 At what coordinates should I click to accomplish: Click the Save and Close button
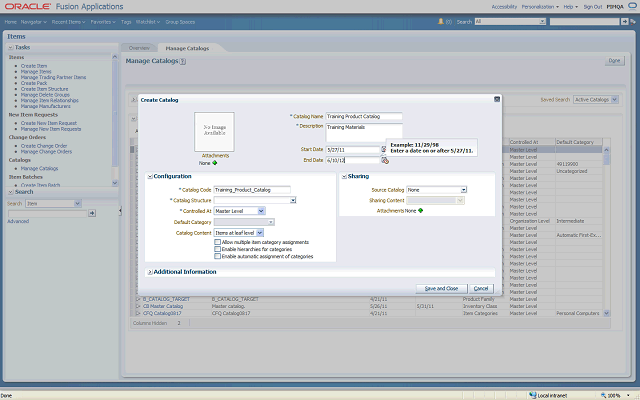441,288
